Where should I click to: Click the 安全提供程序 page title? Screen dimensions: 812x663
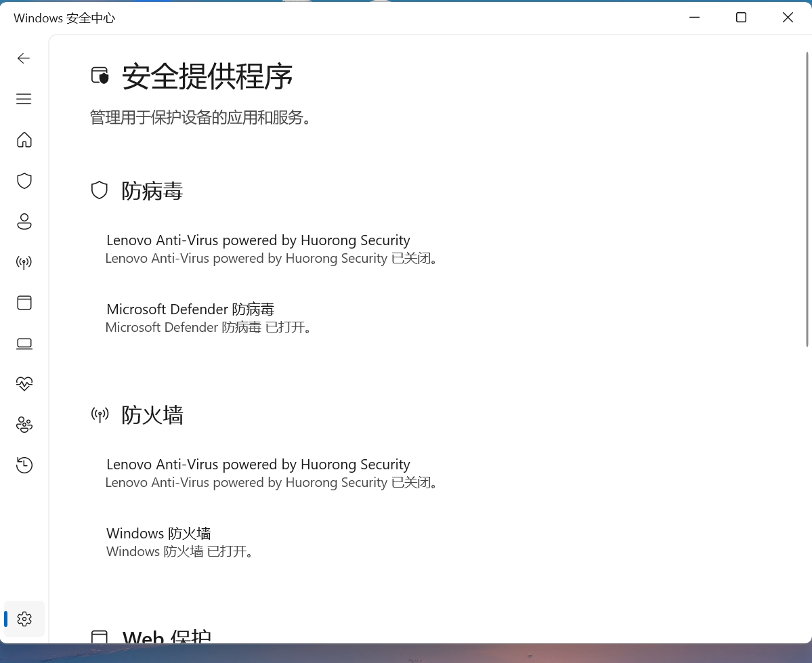pos(207,77)
